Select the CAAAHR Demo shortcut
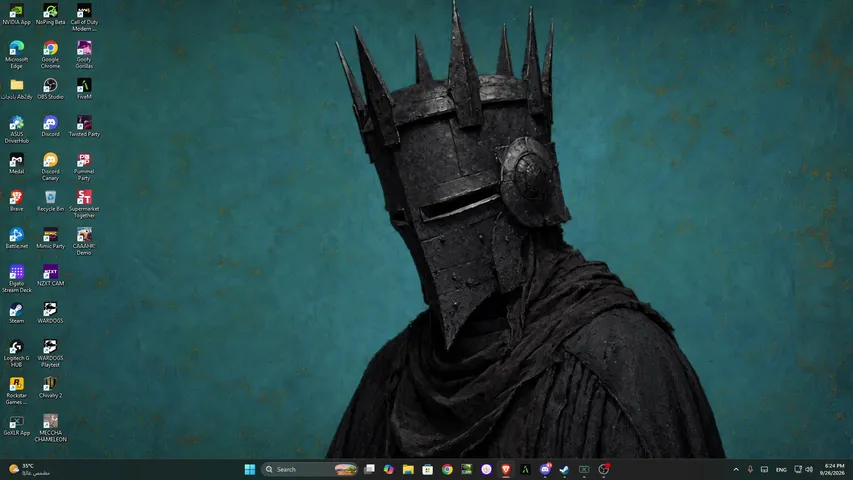Viewport: 853px width, 480px height. point(84,242)
